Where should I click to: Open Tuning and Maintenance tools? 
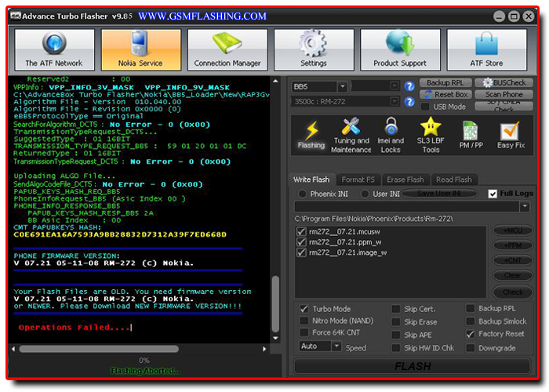point(351,135)
